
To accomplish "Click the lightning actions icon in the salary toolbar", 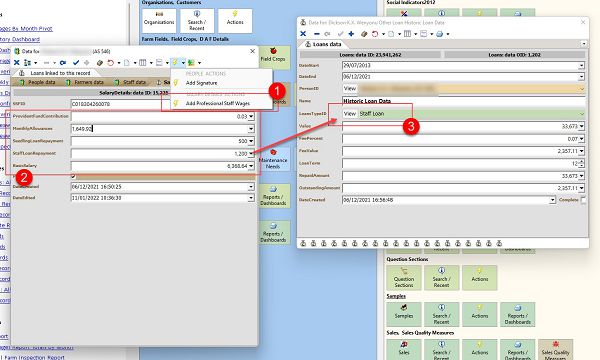I will (x=175, y=62).
